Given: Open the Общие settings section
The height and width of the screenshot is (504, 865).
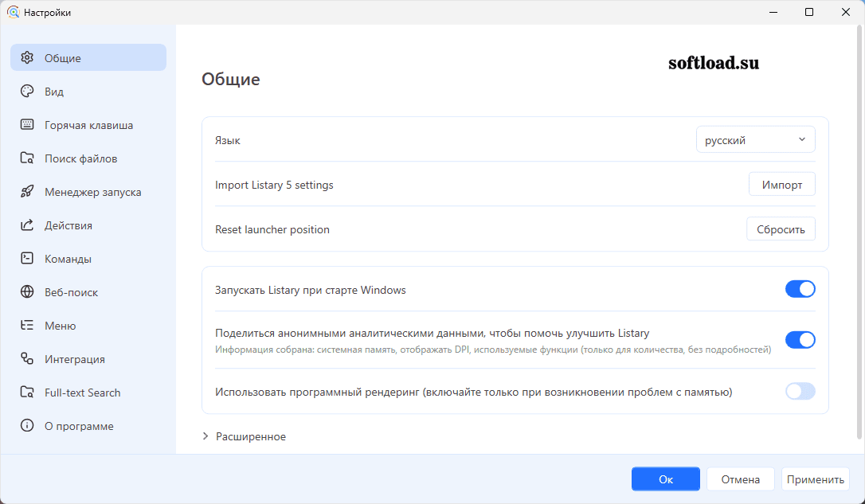Looking at the screenshot, I should pos(88,57).
